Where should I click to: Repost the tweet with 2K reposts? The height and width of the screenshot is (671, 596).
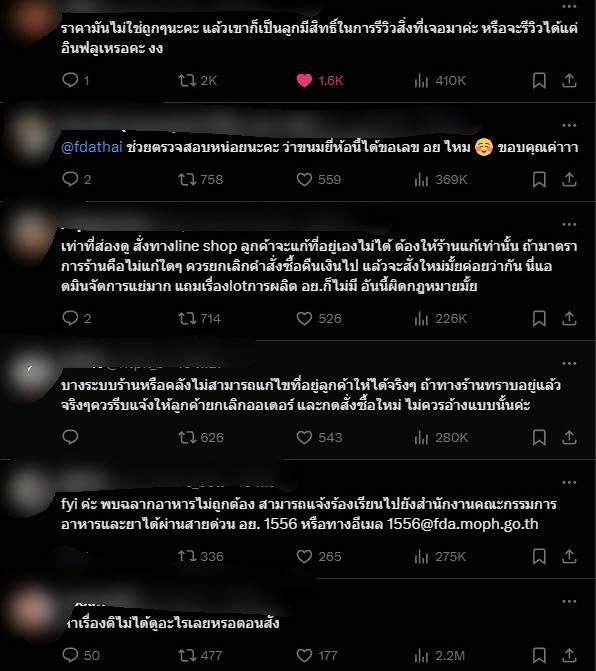[x=187, y=80]
